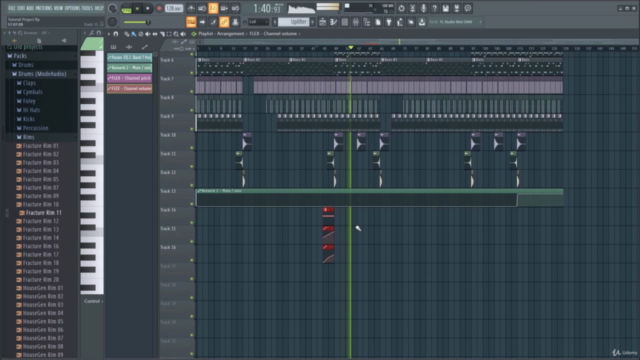
Task: Toggle the note/clip grouping brush icon
Action: click(x=213, y=22)
